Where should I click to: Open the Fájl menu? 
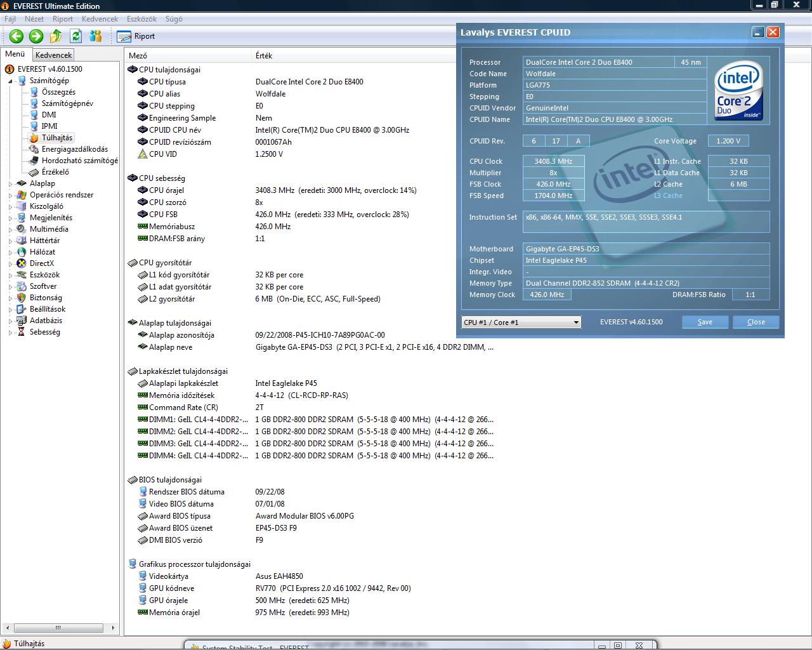click(10, 19)
